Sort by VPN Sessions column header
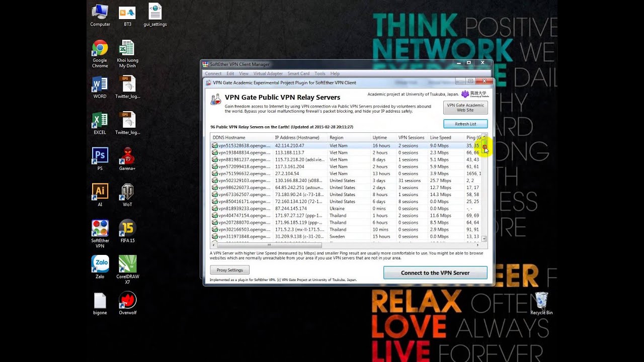The width and height of the screenshot is (644, 362). tap(412, 137)
